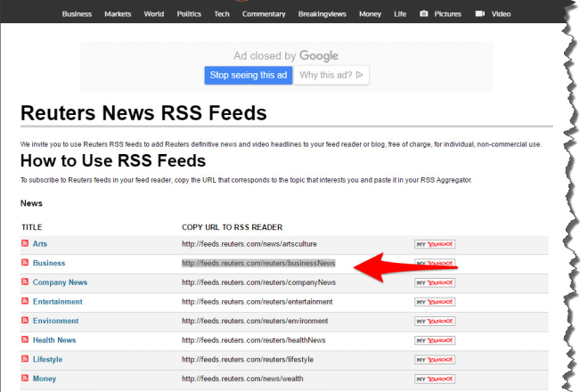The width and height of the screenshot is (588, 392).
Task: Open the Business nav menu item
Action: (x=77, y=14)
